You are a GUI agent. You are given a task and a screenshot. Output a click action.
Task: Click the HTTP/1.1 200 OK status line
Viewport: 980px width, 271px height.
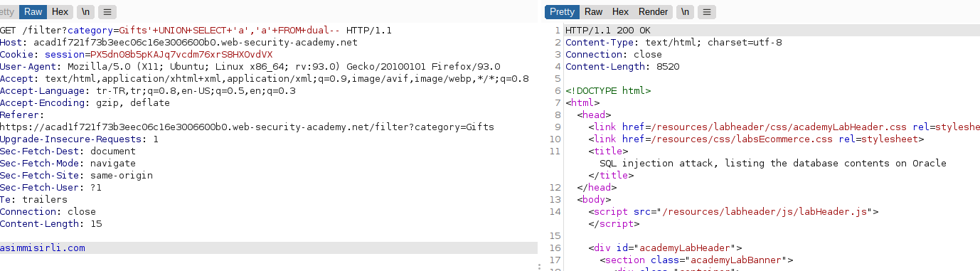click(608, 30)
